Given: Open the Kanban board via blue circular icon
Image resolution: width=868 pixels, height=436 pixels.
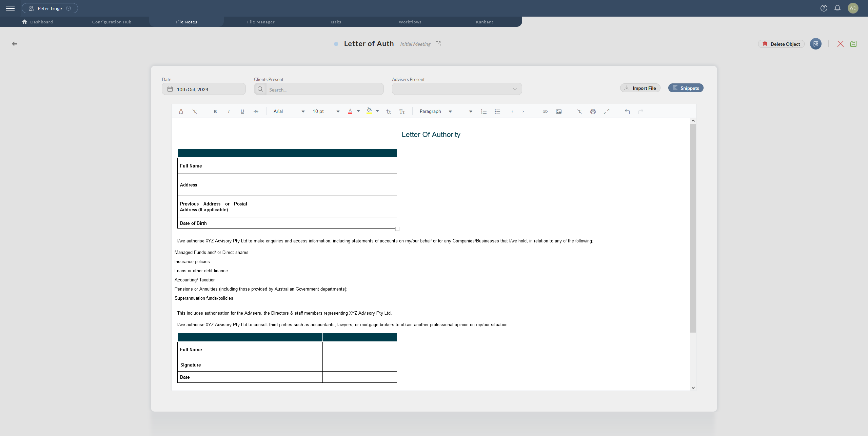Looking at the screenshot, I should (815, 44).
